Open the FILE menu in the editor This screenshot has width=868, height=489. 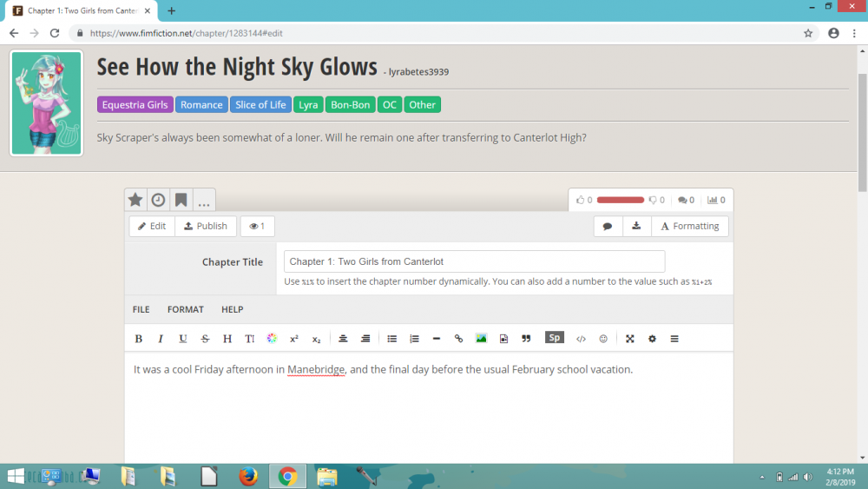point(141,309)
